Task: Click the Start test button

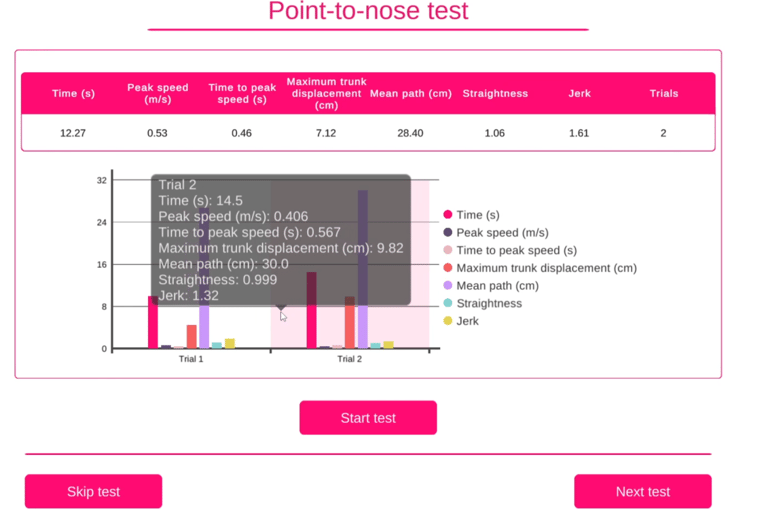Action: 368,418
